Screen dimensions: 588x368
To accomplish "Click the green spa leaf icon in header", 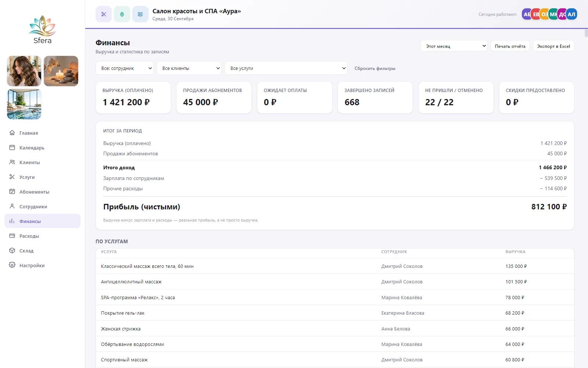I will coord(122,14).
